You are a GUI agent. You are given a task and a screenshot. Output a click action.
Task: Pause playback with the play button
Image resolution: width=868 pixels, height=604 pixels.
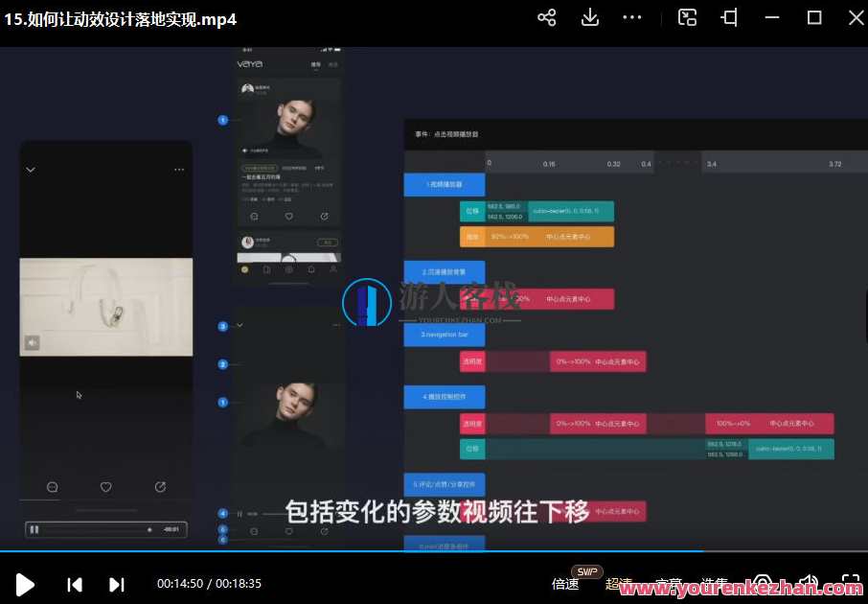(x=26, y=584)
